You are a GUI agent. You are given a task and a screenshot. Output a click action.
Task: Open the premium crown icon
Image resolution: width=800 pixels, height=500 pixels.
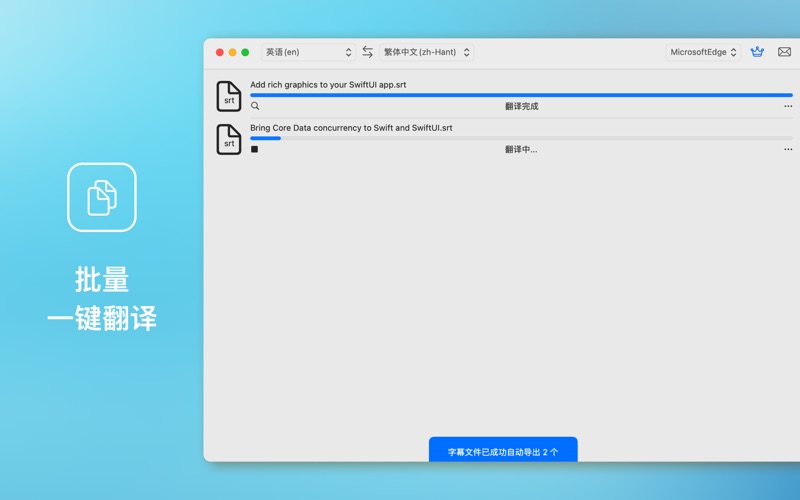point(757,52)
